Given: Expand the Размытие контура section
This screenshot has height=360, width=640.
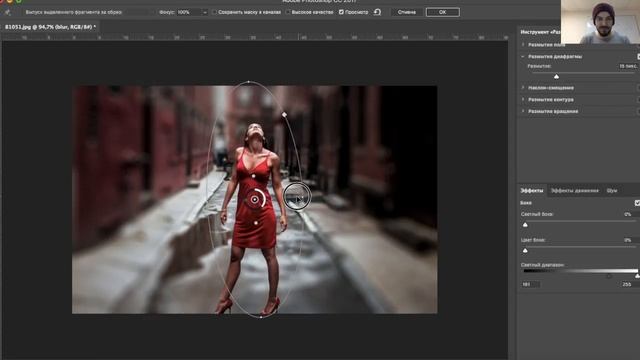Looking at the screenshot, I should (523, 100).
